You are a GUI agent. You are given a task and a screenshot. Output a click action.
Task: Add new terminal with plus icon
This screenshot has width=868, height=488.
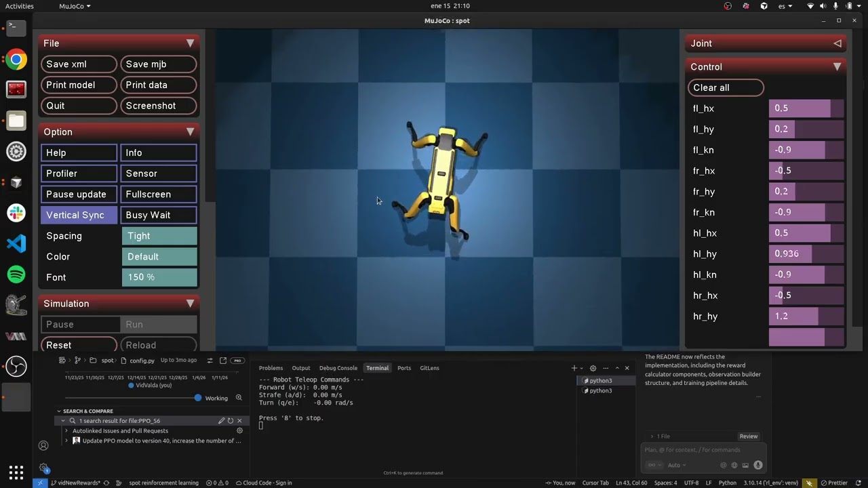tap(574, 368)
